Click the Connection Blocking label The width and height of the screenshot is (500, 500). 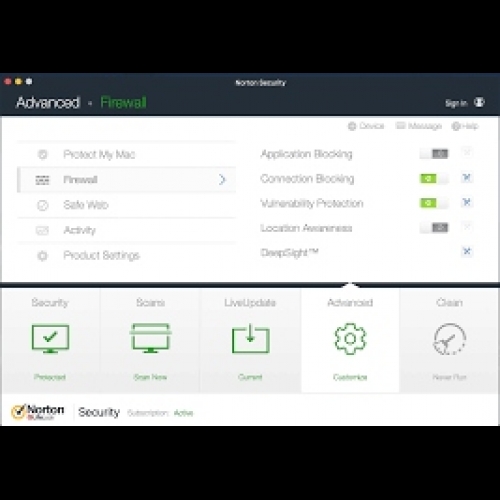coord(307,179)
